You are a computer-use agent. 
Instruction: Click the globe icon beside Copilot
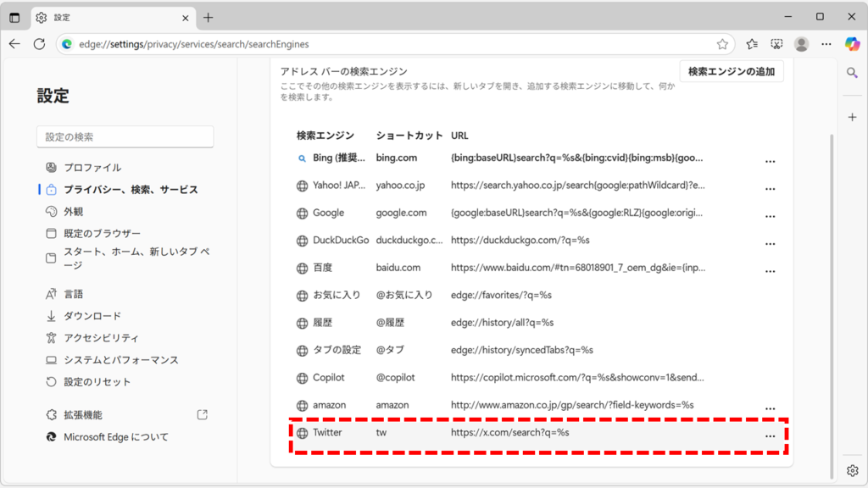tap(302, 378)
